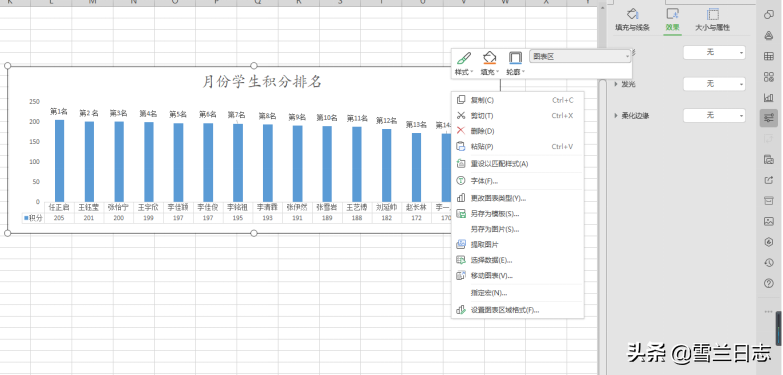Screen dimensions: 783x375
Task: Click the name 张雪岩 on the axis
Action: 327,207
